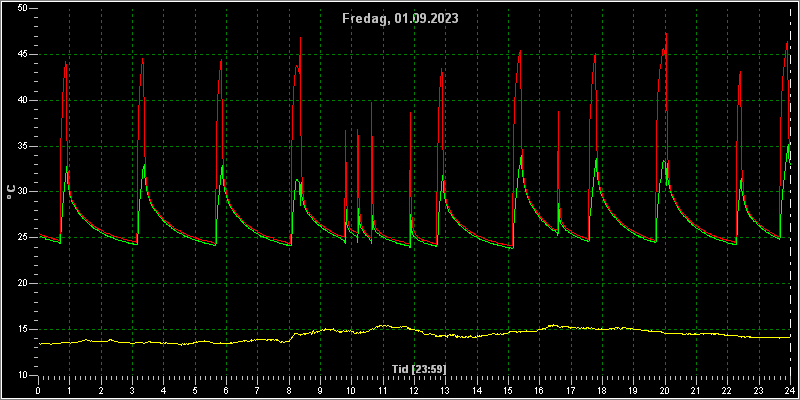Image resolution: width=800 pixels, height=400 pixels.
Task: Click the narrow red spike just before hour 12
Action: pyautogui.click(x=410, y=114)
